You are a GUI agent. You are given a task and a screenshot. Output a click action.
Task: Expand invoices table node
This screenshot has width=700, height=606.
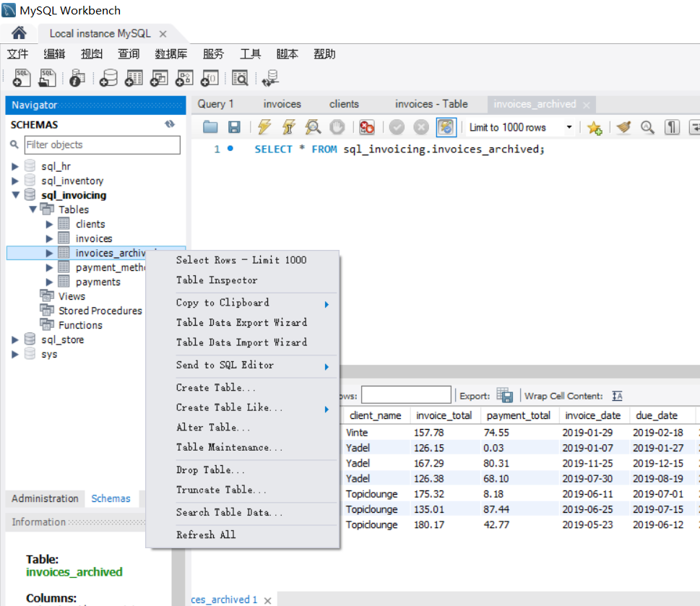50,239
